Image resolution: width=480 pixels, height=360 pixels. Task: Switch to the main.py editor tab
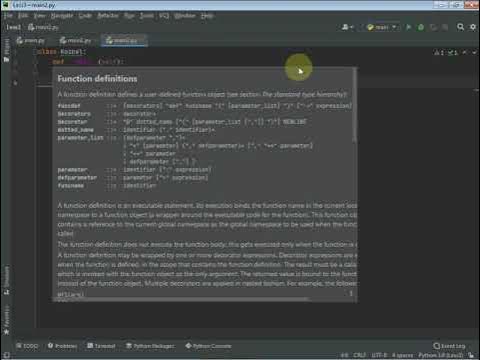[x=31, y=41]
